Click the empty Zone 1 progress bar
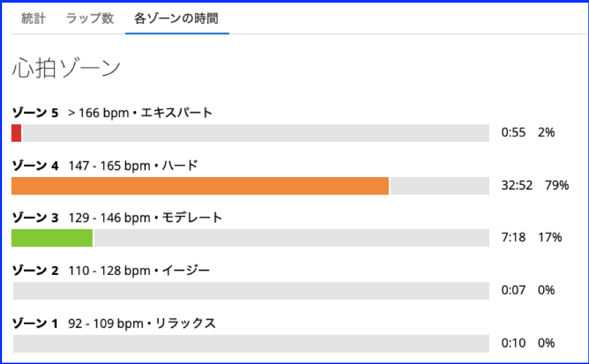Viewport: 589px width, 364px height. click(x=252, y=343)
